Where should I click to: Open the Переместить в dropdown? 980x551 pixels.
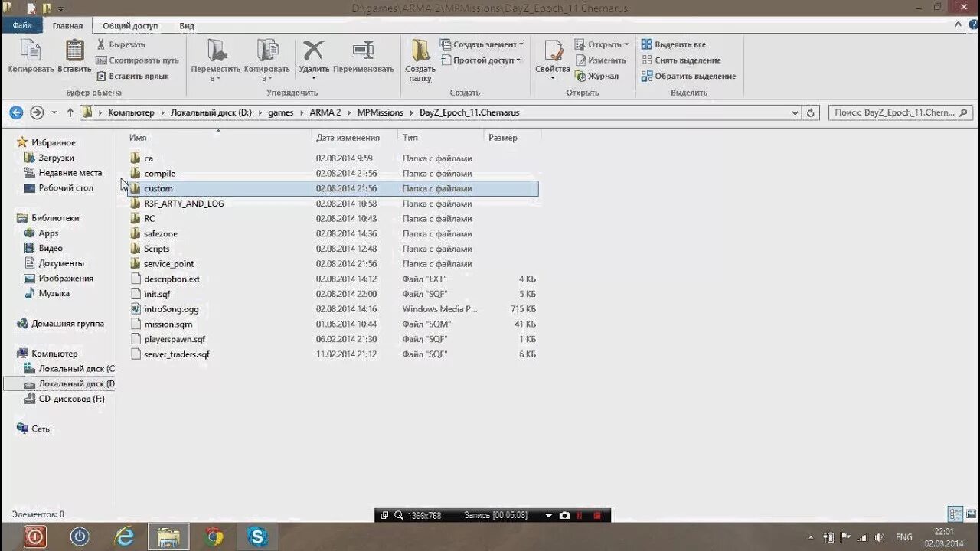pos(215,61)
